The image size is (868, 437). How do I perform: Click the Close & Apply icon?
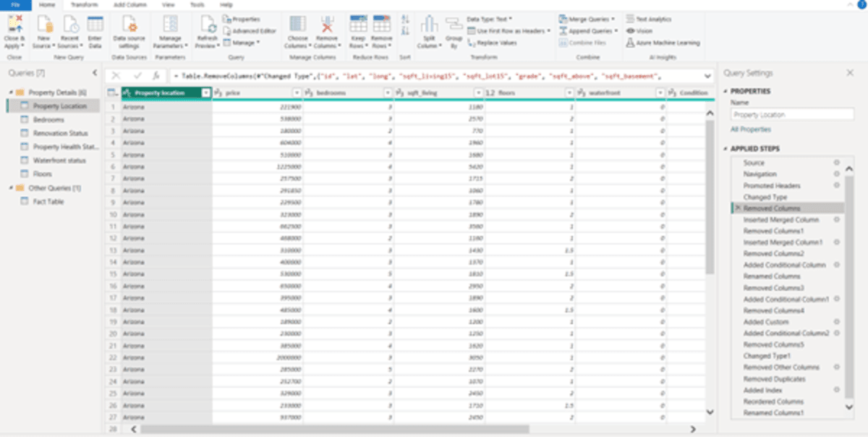[14, 24]
